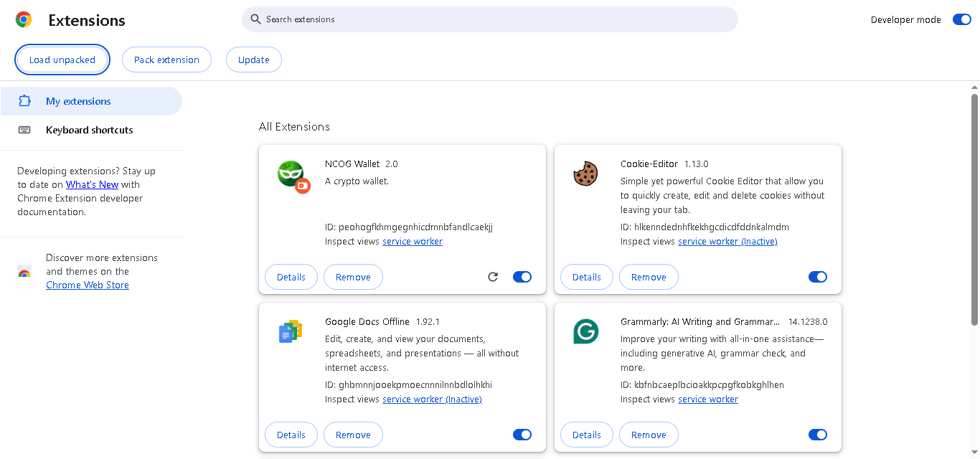Remove the NCOG Wallet extension

(353, 277)
